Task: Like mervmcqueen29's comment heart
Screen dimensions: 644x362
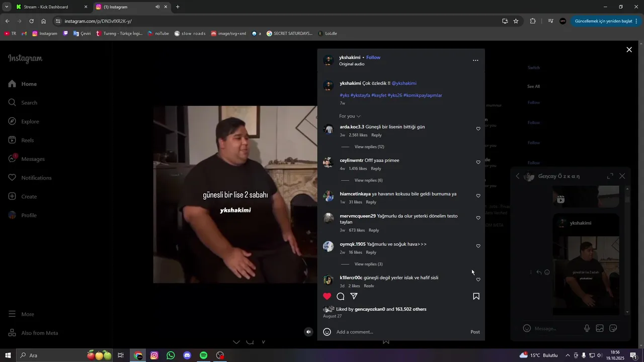Action: coord(478,218)
